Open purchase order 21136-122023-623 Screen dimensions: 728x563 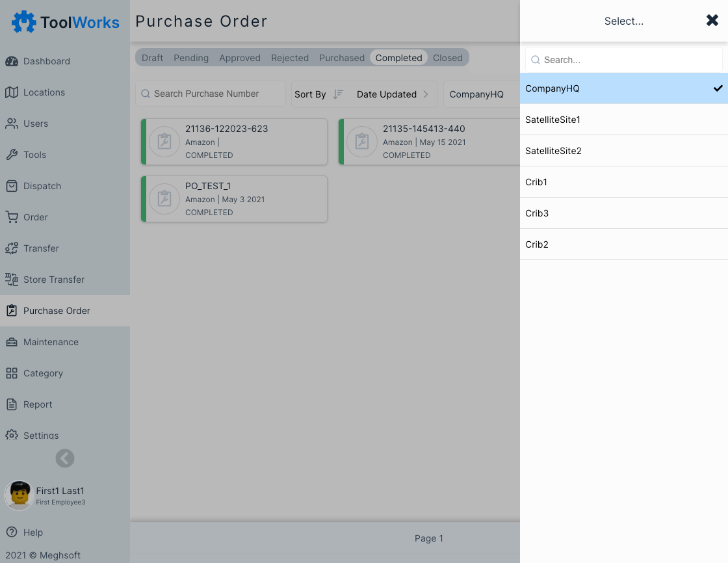click(235, 142)
